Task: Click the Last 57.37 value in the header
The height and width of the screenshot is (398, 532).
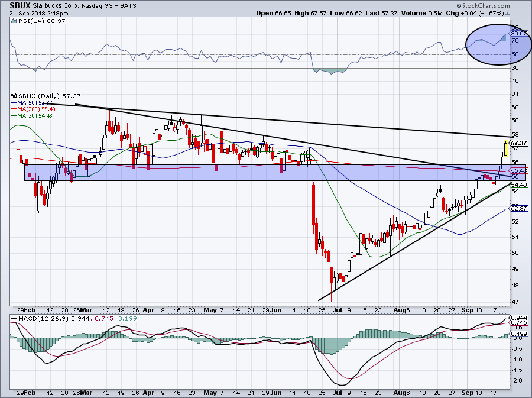Action: 382,13
